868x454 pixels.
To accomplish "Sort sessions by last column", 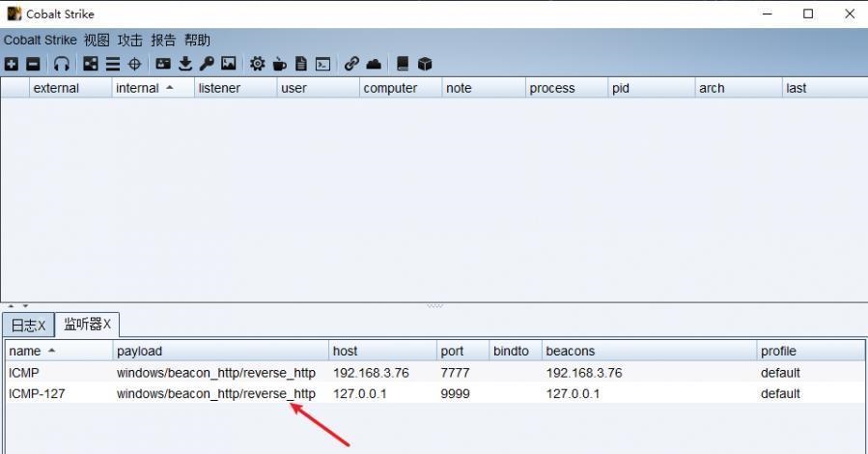I will pyautogui.click(x=825, y=88).
